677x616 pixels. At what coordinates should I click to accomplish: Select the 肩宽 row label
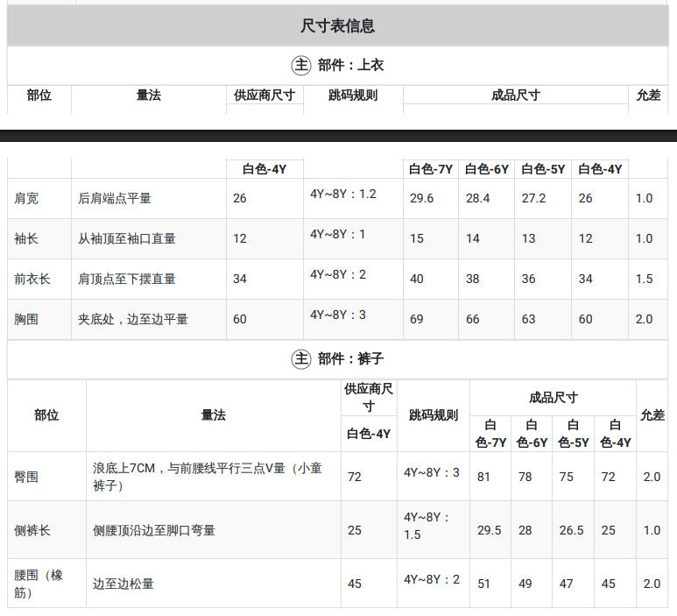point(26,198)
